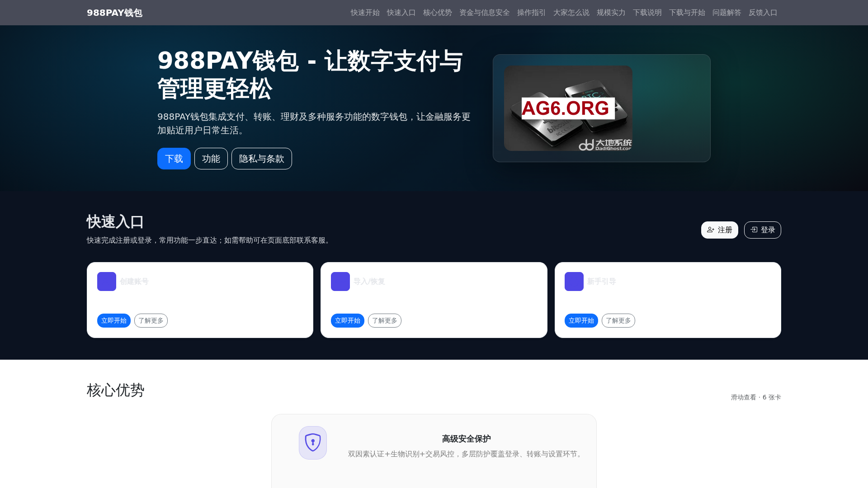Select 核心优势 in the top menu
Image resolution: width=868 pixels, height=488 pixels.
[438, 13]
